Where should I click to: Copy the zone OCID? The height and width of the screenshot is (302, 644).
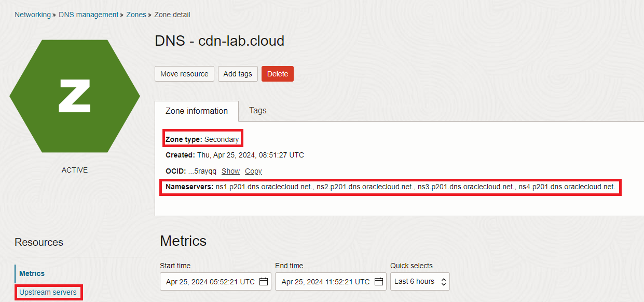(253, 171)
